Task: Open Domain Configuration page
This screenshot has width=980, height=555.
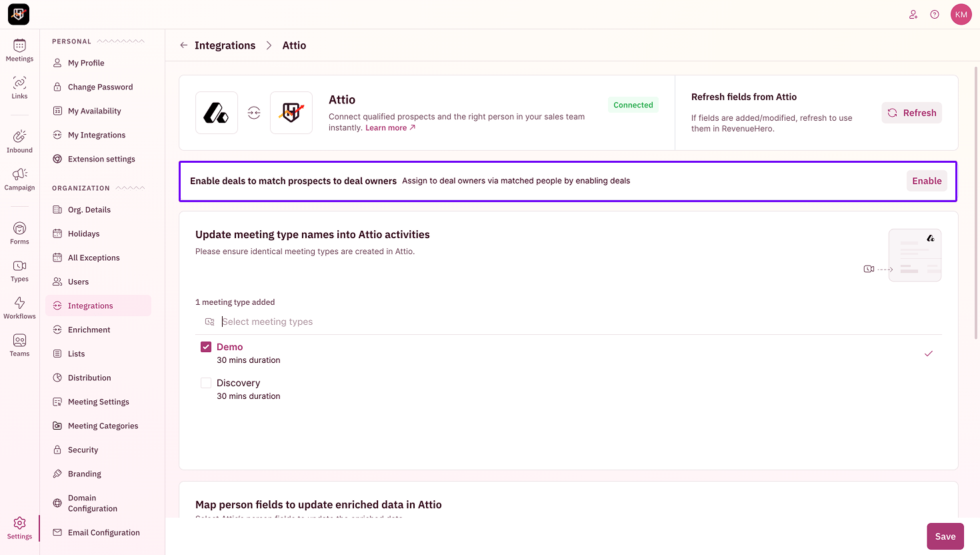Action: (99, 503)
